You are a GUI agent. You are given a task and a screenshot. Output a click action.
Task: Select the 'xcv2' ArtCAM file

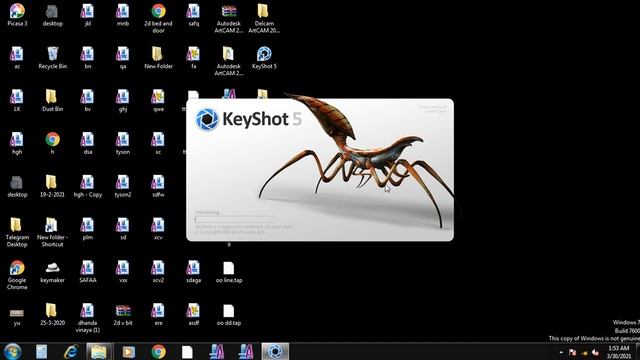[158, 271]
